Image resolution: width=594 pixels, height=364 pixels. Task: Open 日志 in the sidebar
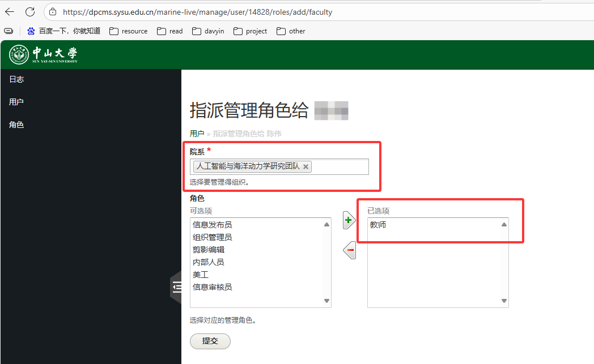(x=16, y=79)
